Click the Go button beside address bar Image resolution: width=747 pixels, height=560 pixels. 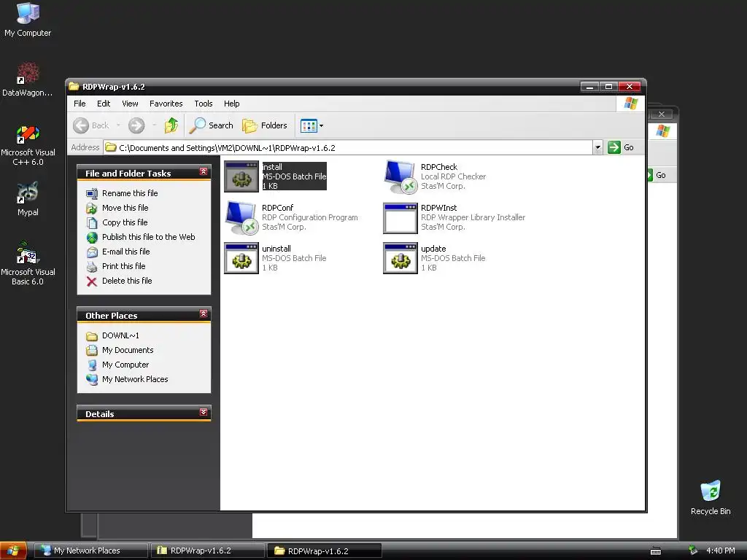coord(622,147)
